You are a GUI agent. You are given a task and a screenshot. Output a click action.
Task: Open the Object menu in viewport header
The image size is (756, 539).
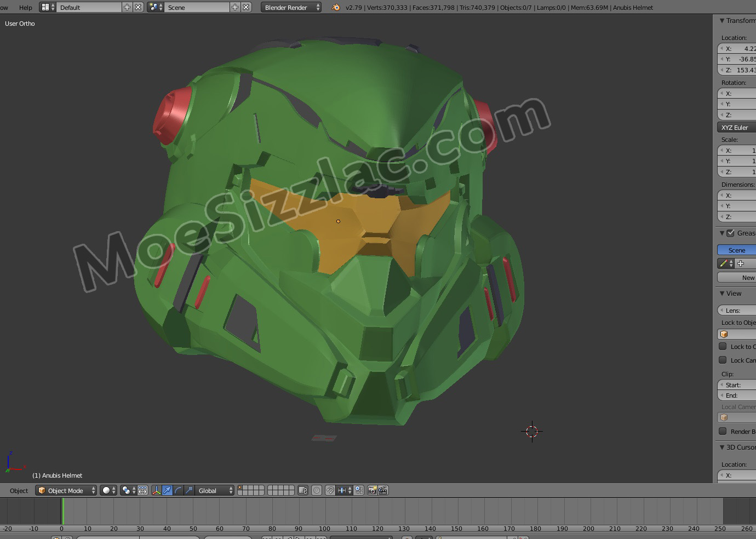click(x=19, y=490)
